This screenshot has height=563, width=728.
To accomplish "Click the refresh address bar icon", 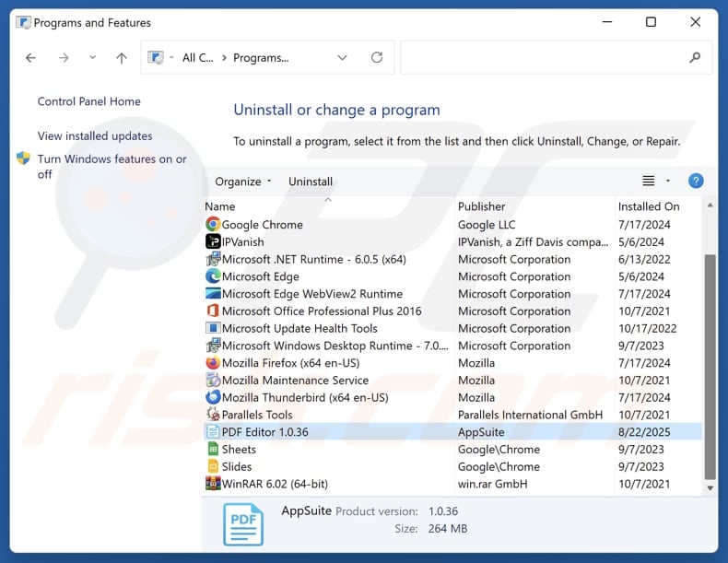I will coord(377,57).
